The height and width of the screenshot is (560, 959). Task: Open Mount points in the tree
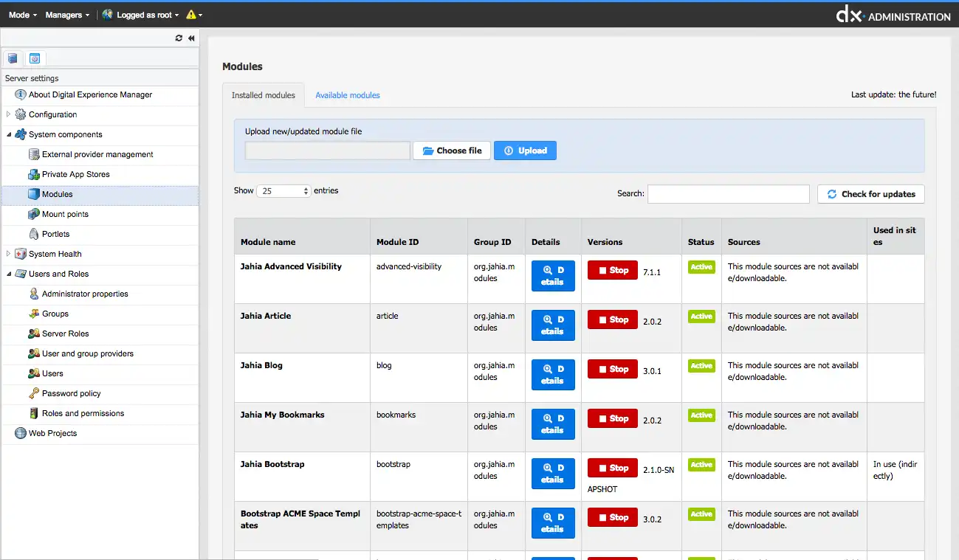click(x=65, y=214)
